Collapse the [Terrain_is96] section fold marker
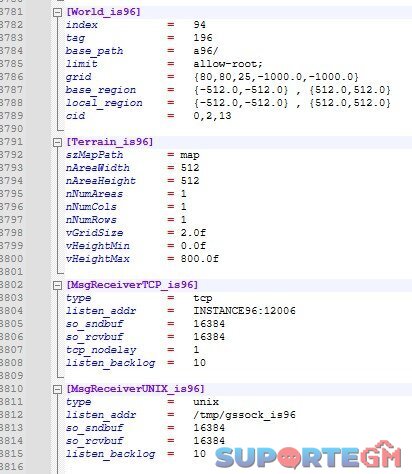The height and width of the screenshot is (474, 412). pyautogui.click(x=57, y=142)
